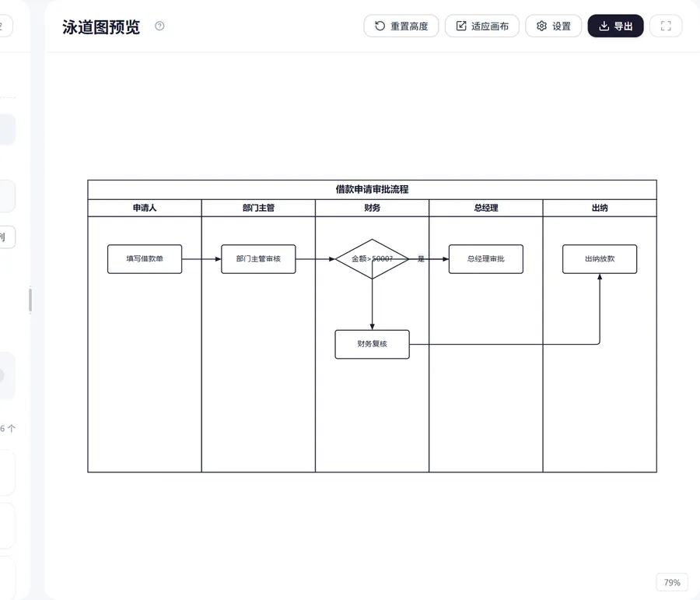700x600 pixels.
Task: Click the 是 label on the connector
Action: pyautogui.click(x=421, y=258)
